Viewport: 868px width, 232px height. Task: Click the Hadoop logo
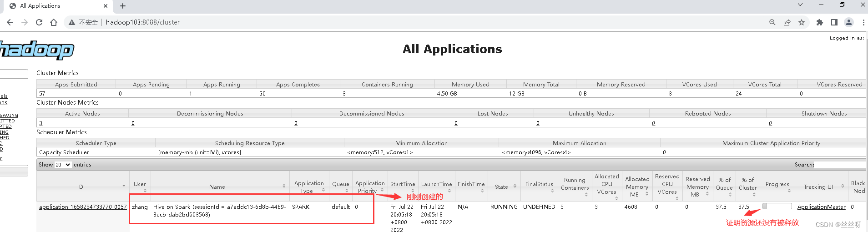click(x=36, y=50)
